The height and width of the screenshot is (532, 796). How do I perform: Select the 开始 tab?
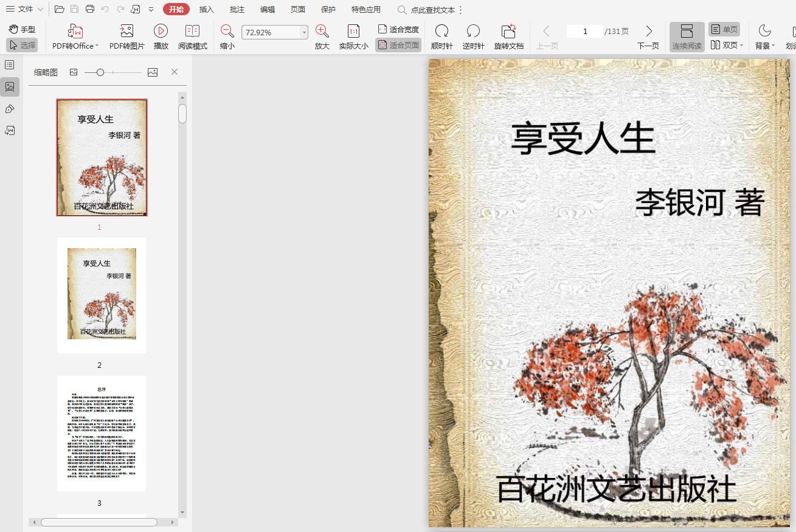tap(176, 9)
